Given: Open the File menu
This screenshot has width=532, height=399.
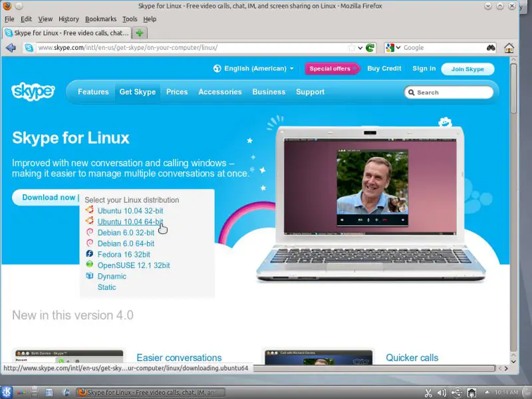Looking at the screenshot, I should pyautogui.click(x=9, y=19).
